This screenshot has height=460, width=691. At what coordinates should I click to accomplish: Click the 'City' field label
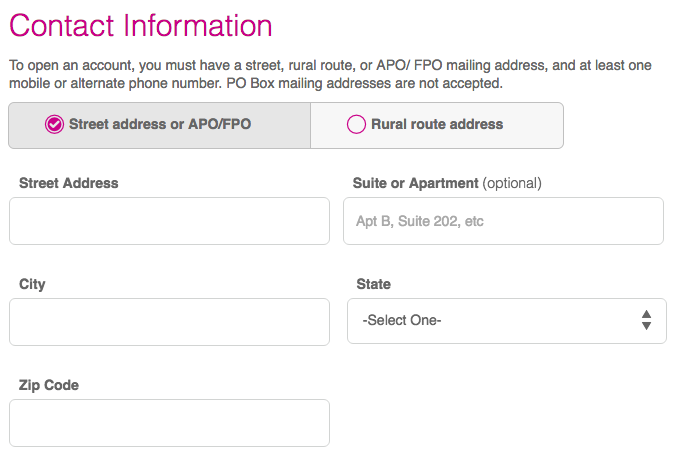32,285
